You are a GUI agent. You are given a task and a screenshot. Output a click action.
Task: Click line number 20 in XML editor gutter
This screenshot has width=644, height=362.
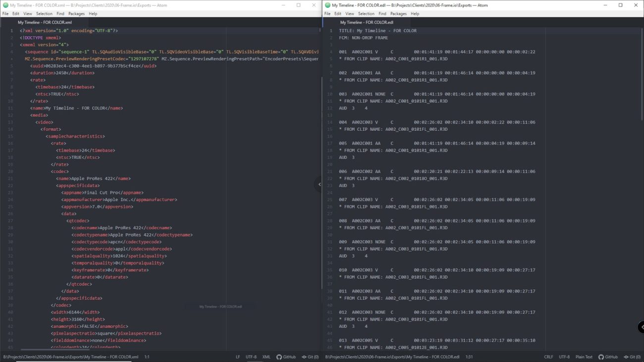[x=11, y=171]
